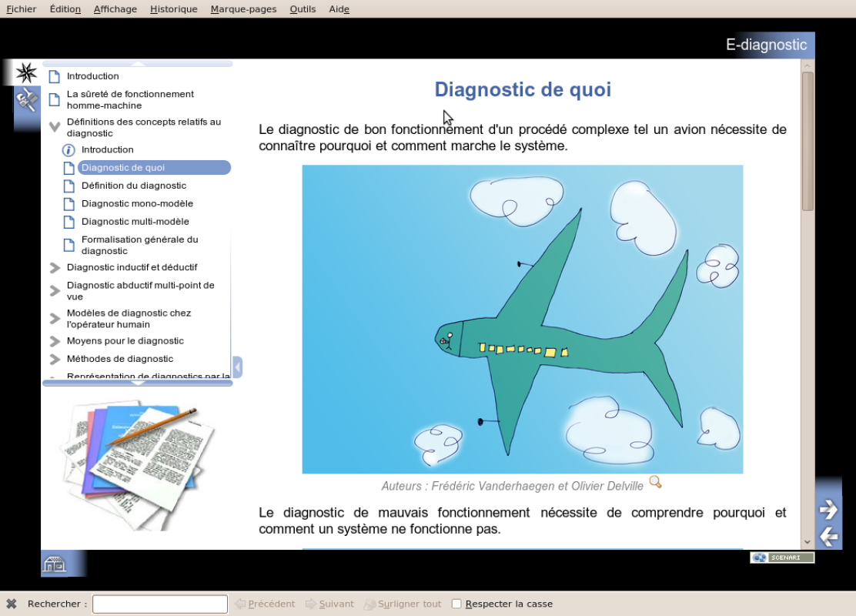Click the content vertical scrollbar thumb

[x=808, y=141]
